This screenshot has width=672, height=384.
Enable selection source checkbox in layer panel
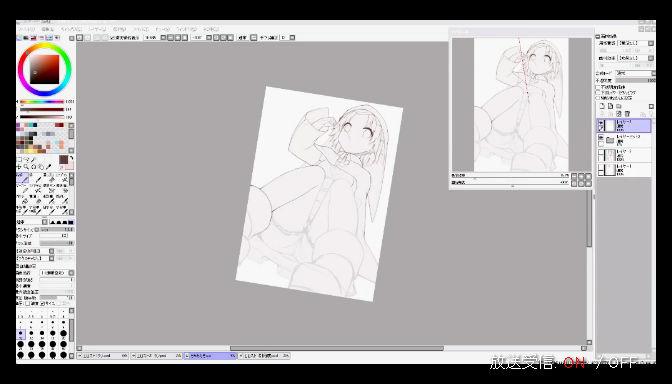[x=598, y=97]
